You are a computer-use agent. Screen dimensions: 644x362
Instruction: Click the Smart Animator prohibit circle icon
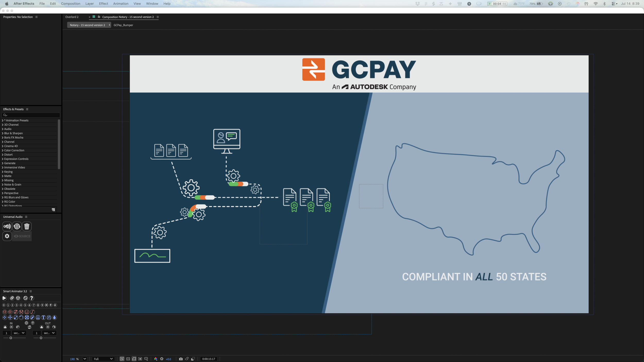tap(26, 298)
